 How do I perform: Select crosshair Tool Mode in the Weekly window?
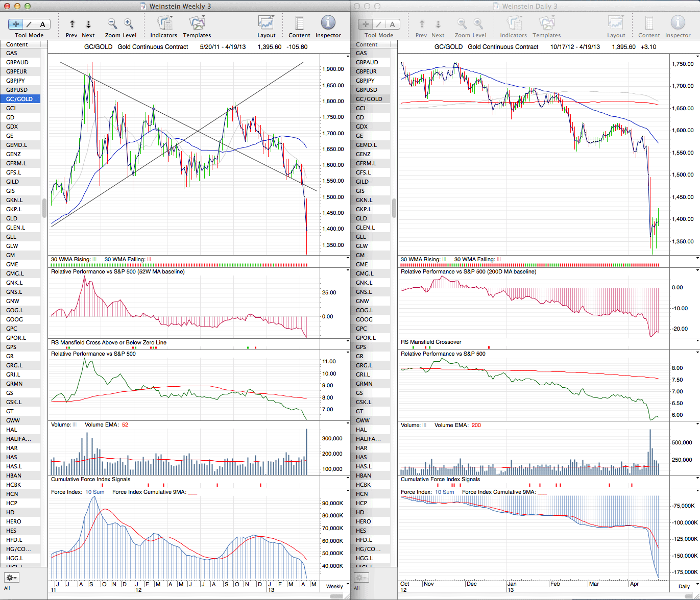pos(16,24)
